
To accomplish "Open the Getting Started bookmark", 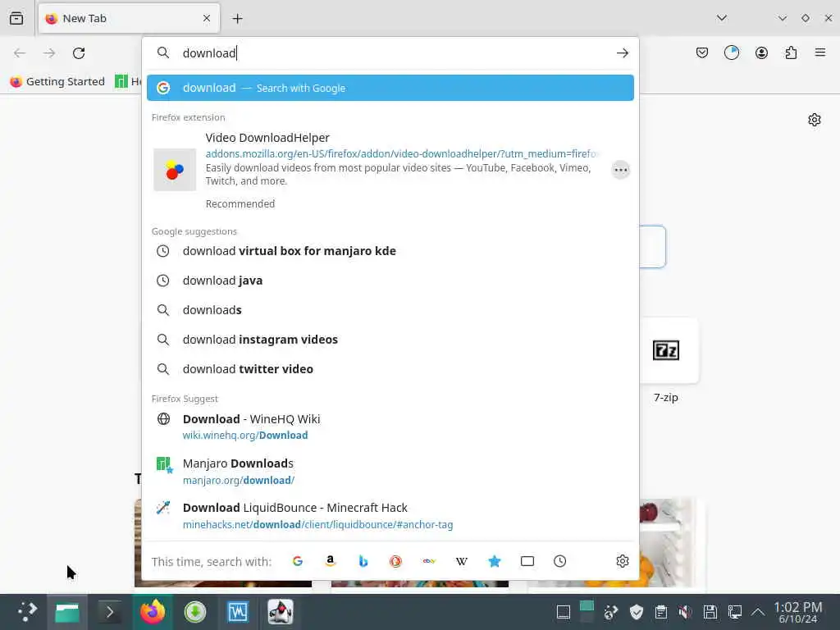I will [x=57, y=81].
